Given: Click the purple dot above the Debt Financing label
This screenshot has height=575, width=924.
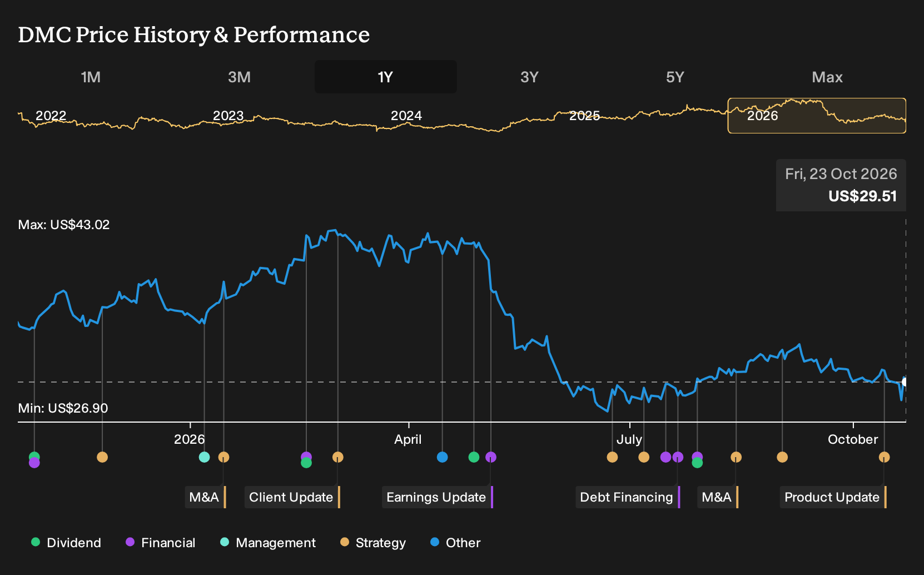Looking at the screenshot, I should tap(678, 457).
